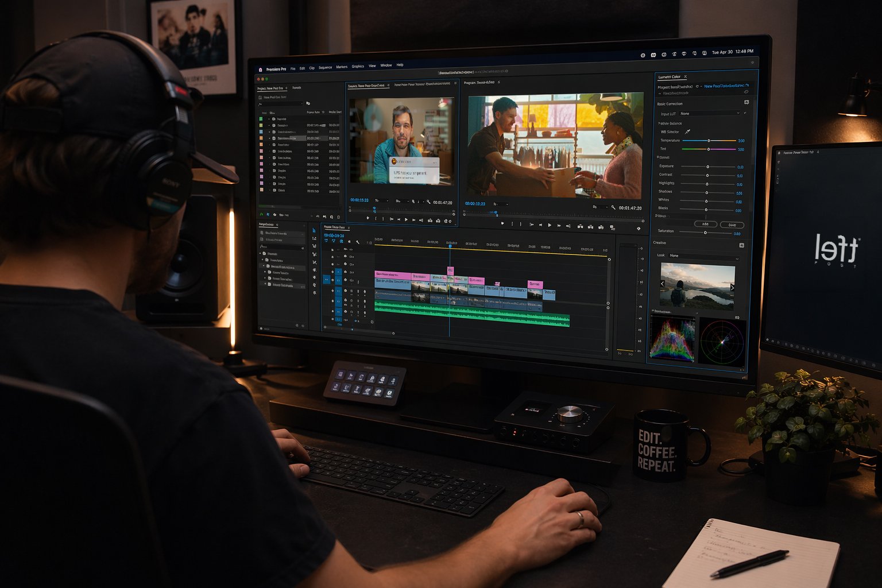Open Timeline display settings wrench
Screen dimensions: 882x588
[358, 242]
